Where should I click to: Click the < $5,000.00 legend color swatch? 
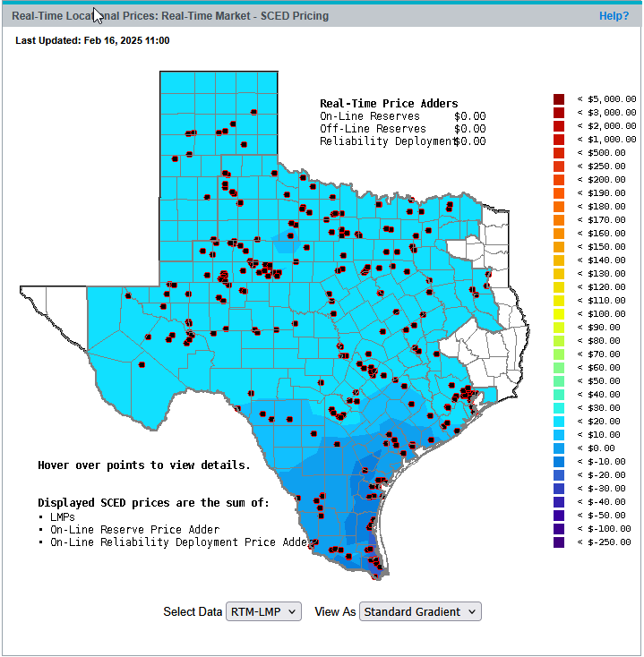tap(559, 99)
